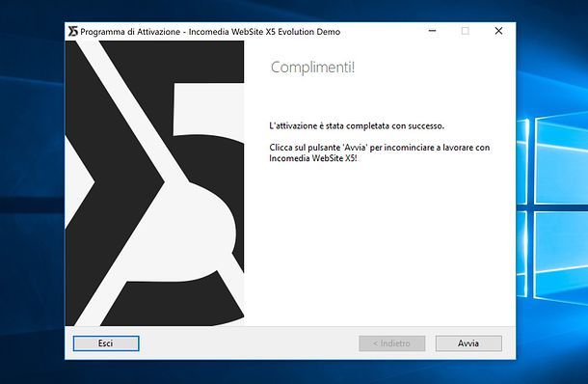The image size is (588, 384).
Task: Click the instruction text about the 'Avvia' button
Action: click(x=380, y=152)
